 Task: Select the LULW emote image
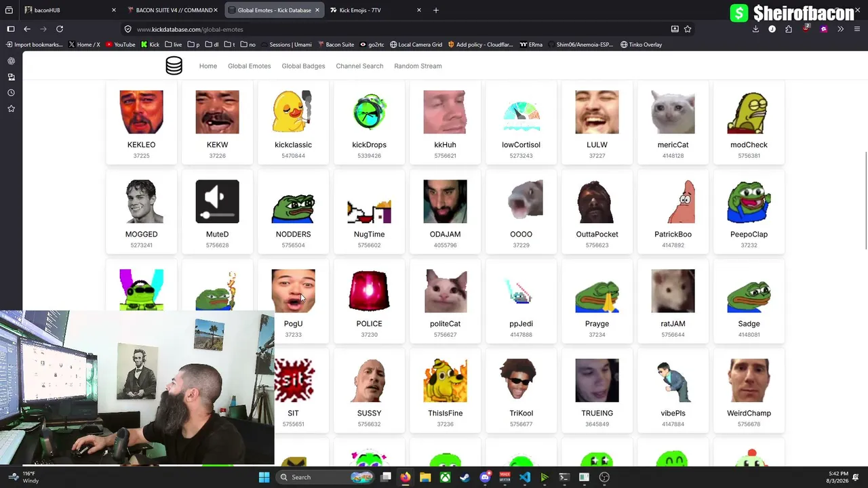tap(597, 112)
